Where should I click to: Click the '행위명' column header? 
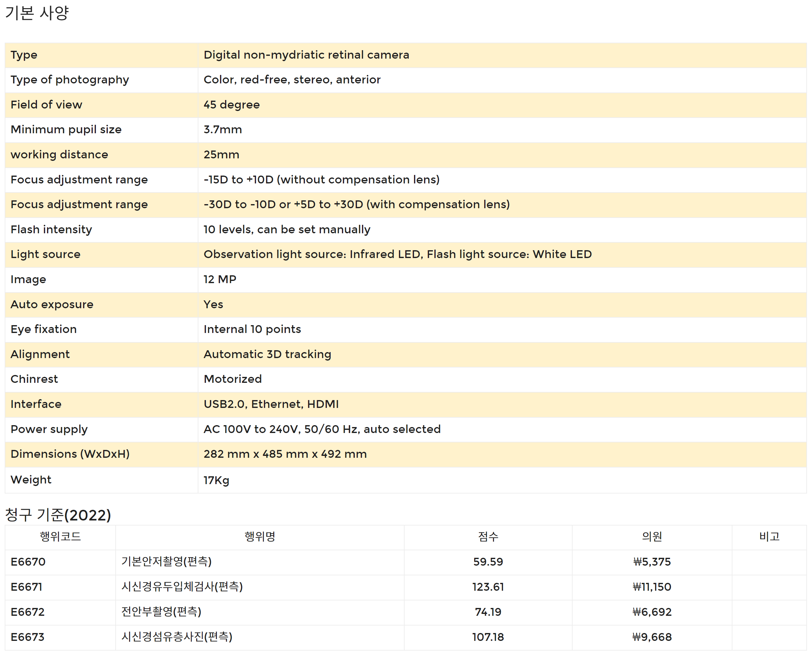(x=260, y=537)
